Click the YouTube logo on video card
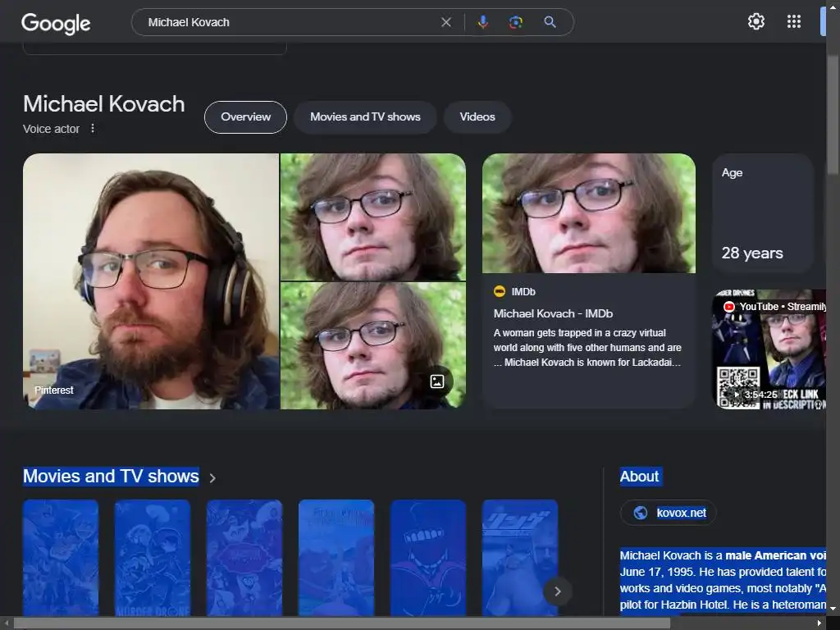 [x=729, y=307]
